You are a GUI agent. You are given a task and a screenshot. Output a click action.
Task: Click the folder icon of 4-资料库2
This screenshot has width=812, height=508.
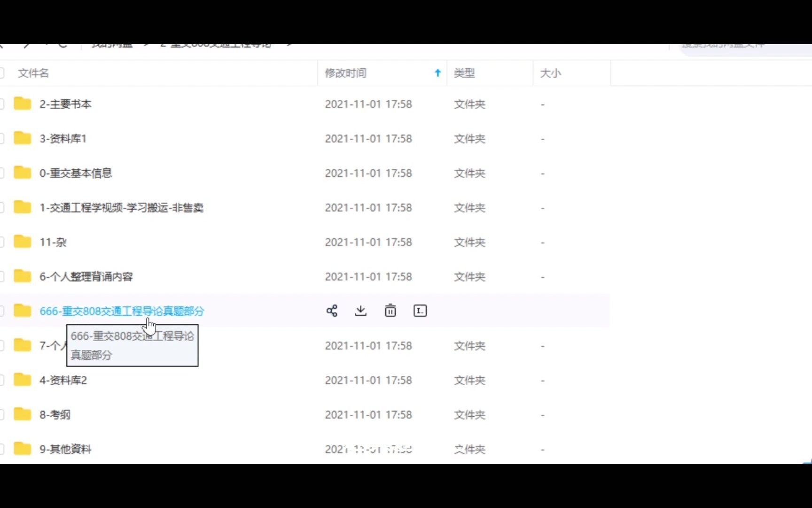tap(22, 380)
